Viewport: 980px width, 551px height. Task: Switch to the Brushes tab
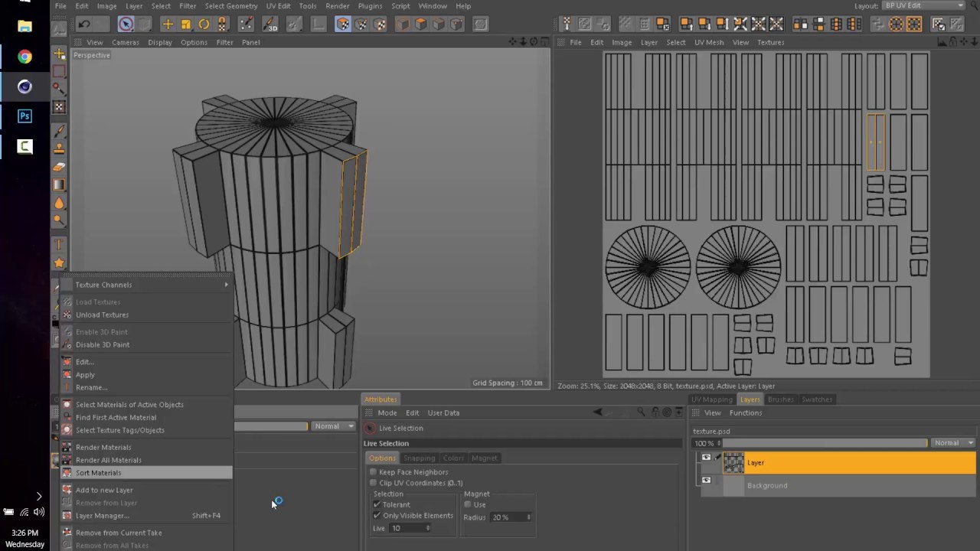point(780,399)
